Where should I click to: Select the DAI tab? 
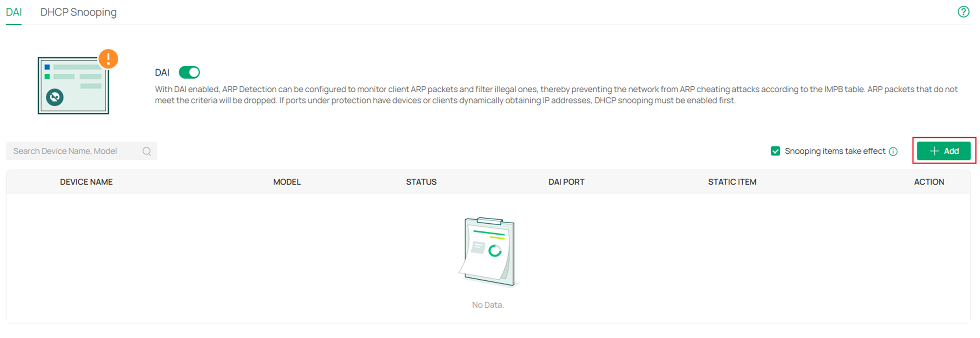[13, 12]
